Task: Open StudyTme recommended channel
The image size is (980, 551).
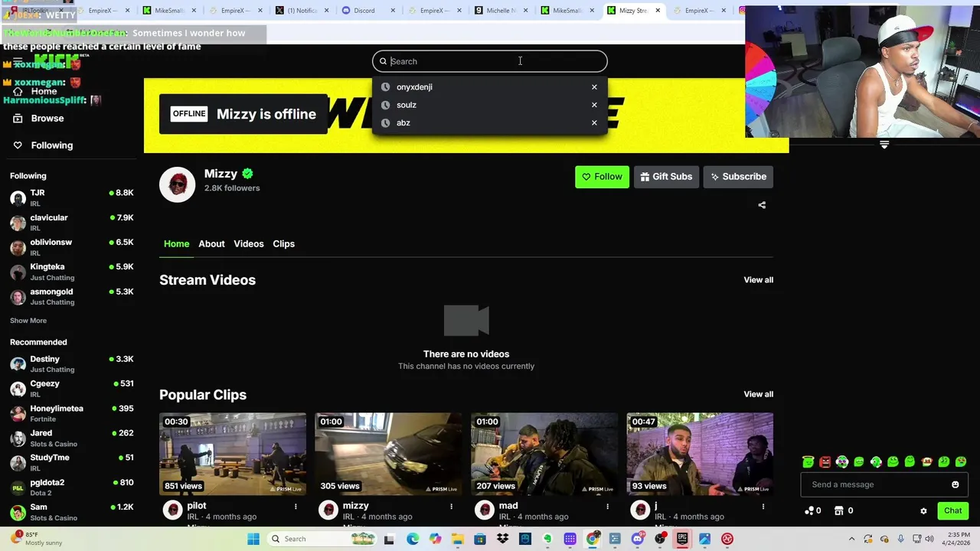Action: click(72, 462)
